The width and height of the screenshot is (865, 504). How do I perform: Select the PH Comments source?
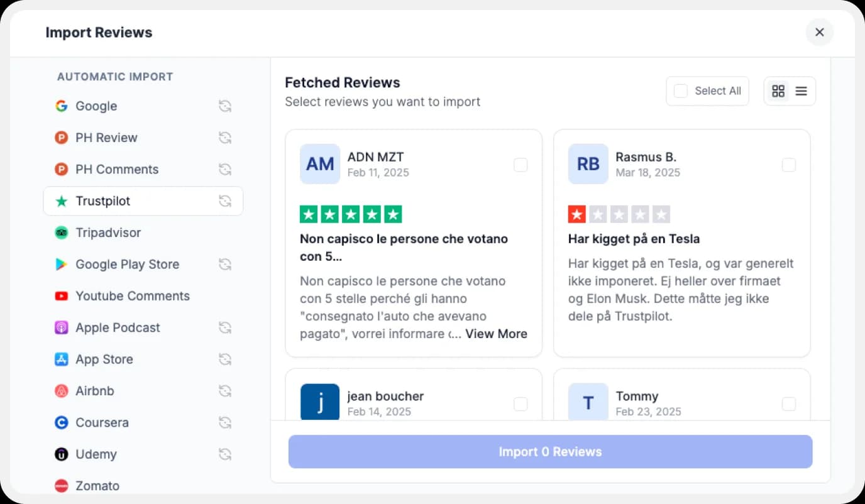pos(117,169)
